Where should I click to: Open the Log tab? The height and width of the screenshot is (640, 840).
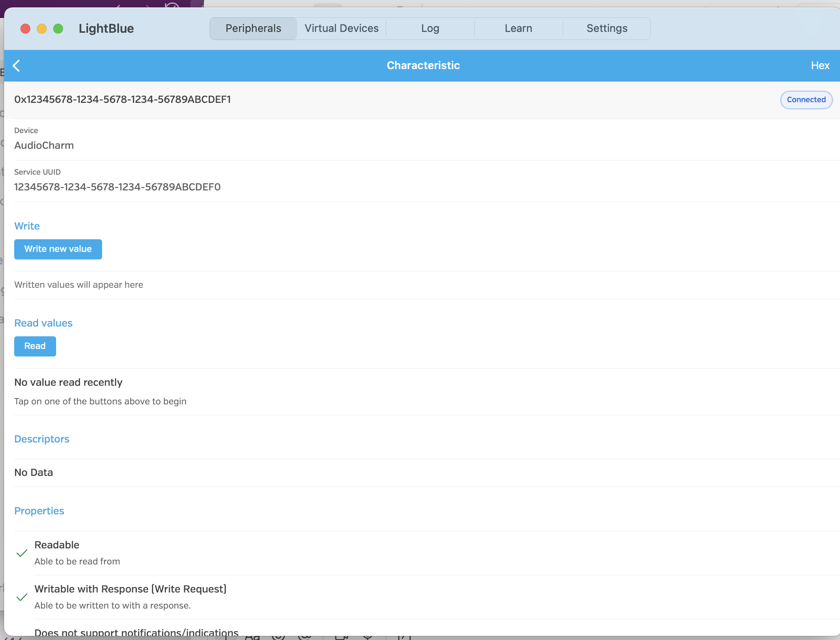pos(430,28)
